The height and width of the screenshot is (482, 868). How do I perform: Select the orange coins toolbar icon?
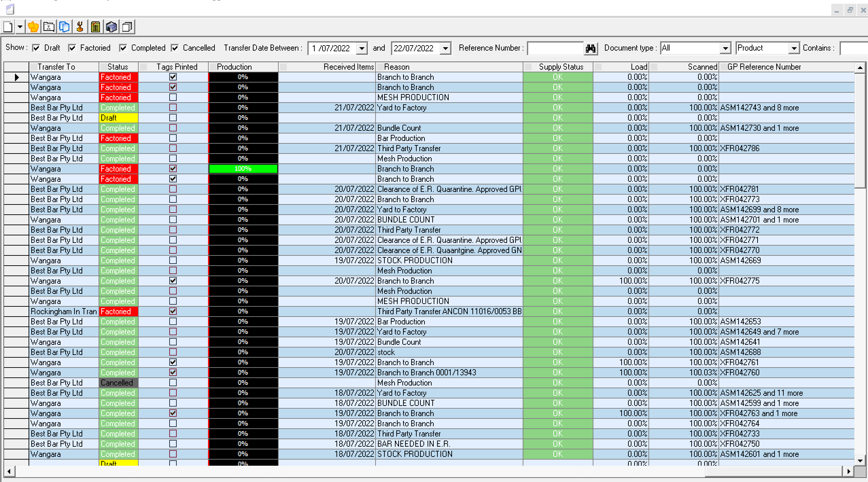coord(33,26)
